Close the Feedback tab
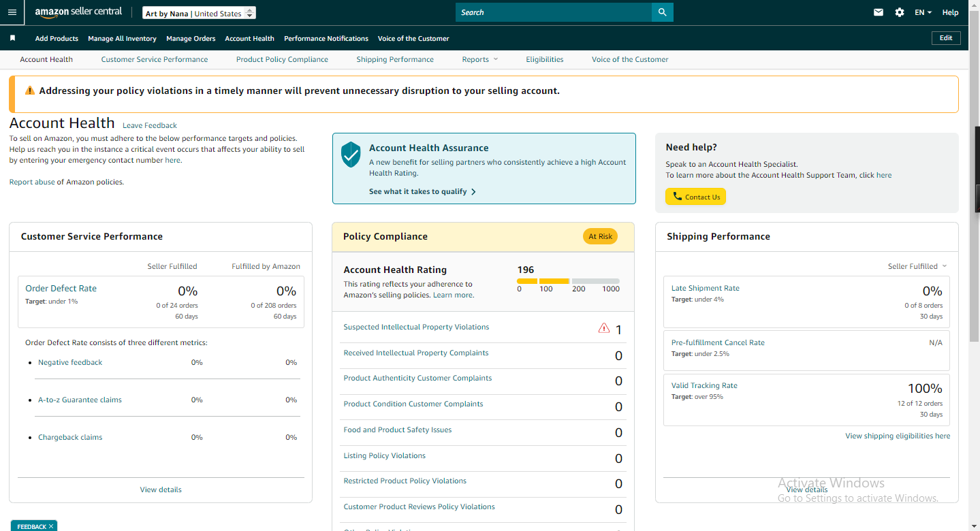980x531 pixels. coord(51,526)
